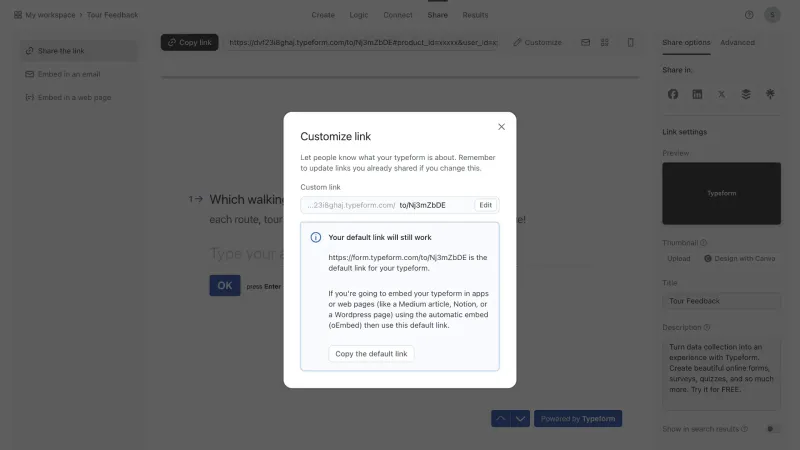
Task: Open the QR code icon
Action: point(605,42)
